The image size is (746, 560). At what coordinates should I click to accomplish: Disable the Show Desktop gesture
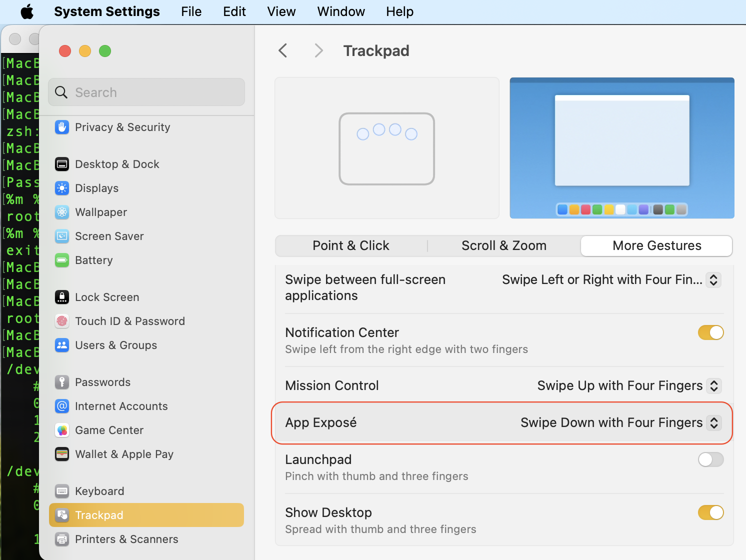point(710,512)
